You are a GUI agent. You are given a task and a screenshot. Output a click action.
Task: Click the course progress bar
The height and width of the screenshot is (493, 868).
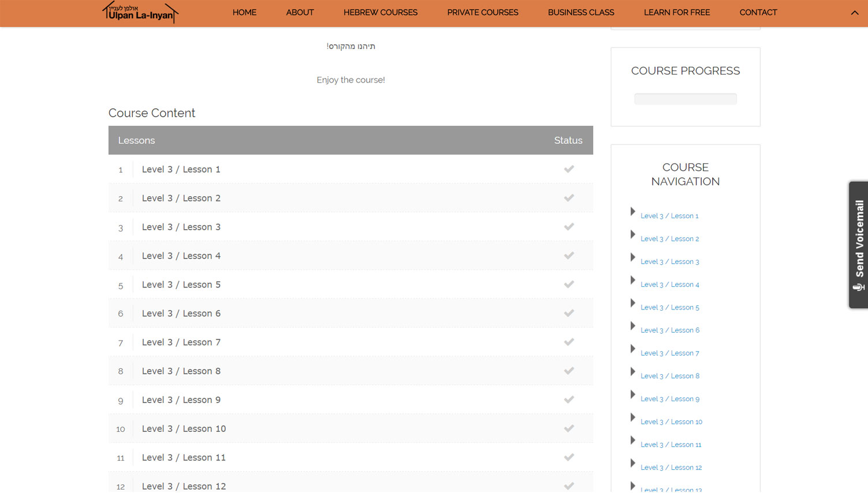[x=685, y=99]
